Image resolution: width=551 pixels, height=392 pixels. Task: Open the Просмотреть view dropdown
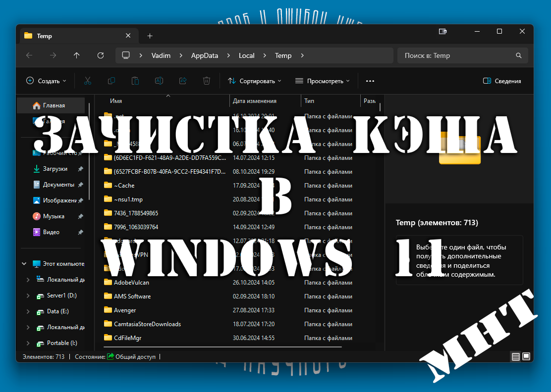pos(322,81)
